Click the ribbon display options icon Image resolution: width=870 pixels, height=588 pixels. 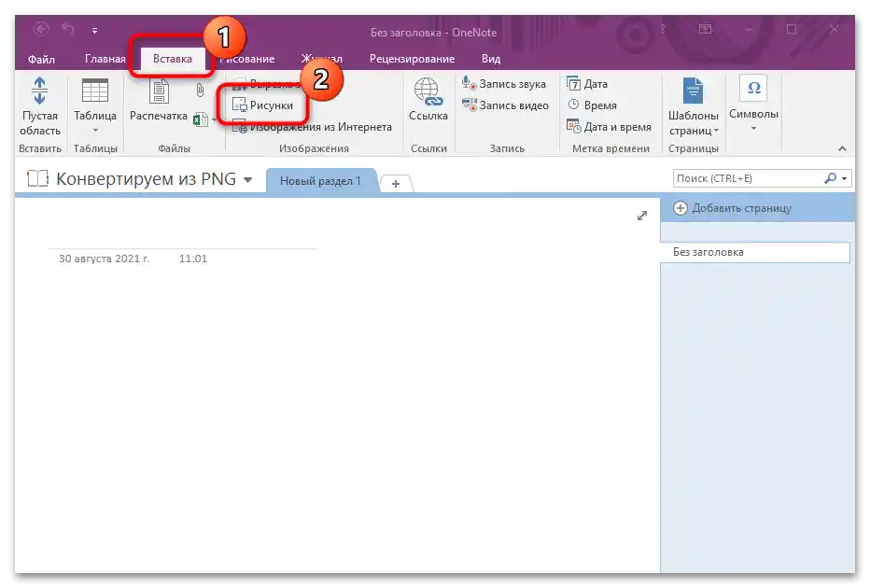coord(705,29)
